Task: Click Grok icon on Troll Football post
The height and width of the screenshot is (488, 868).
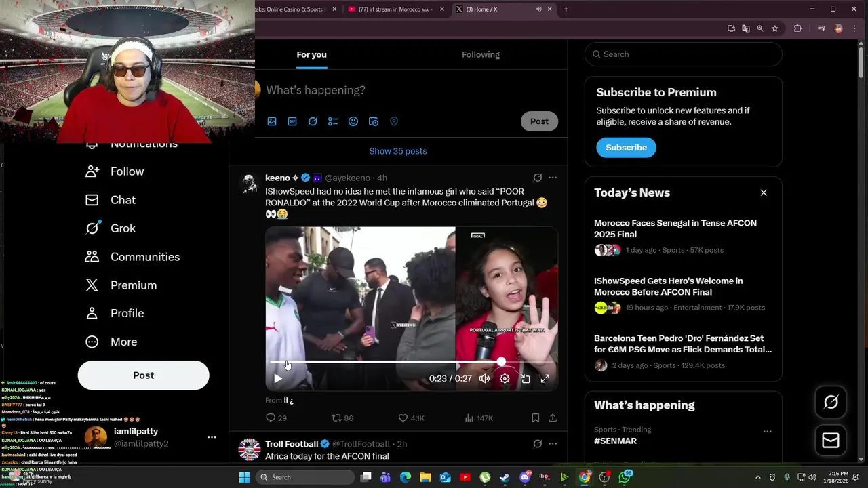Action: pyautogui.click(x=538, y=444)
